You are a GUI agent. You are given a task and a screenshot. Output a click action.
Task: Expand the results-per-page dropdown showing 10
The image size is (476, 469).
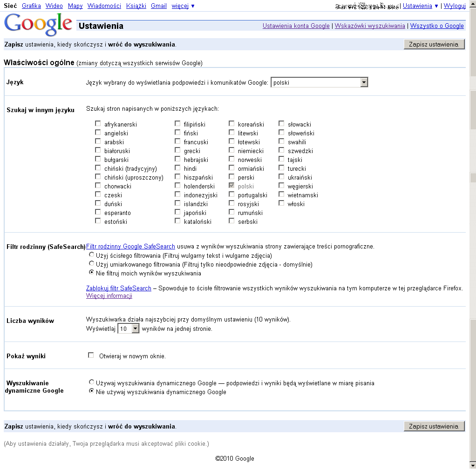129,328
